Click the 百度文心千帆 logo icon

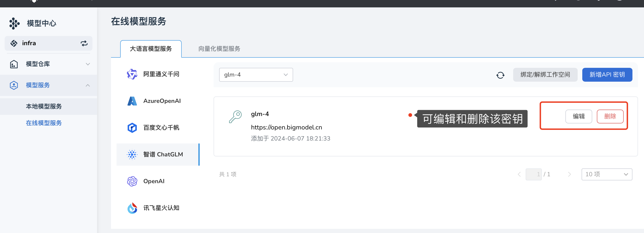[x=132, y=128]
